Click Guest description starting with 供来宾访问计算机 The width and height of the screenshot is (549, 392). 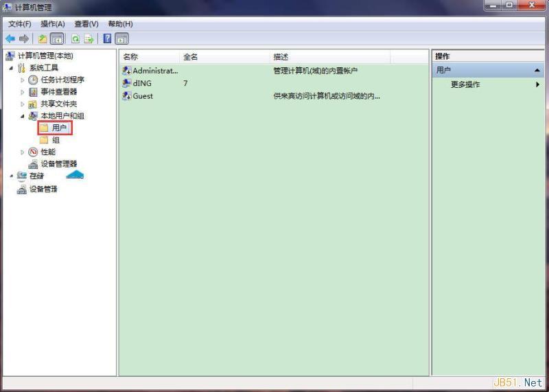[x=327, y=96]
